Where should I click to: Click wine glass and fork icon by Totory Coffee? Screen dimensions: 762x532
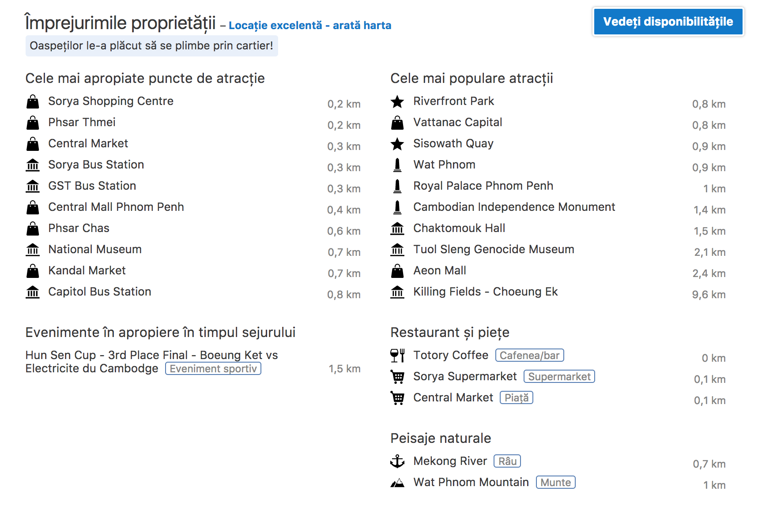(397, 356)
